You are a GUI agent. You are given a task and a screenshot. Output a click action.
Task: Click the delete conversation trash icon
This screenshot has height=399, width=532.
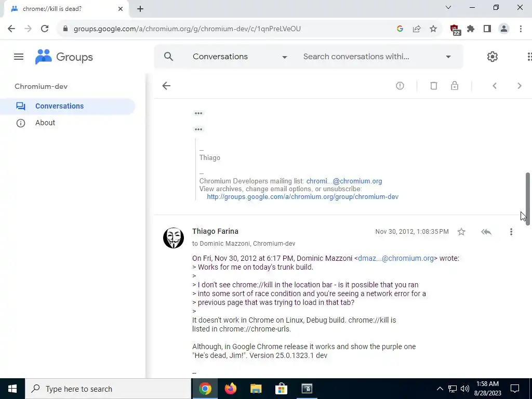point(434,86)
